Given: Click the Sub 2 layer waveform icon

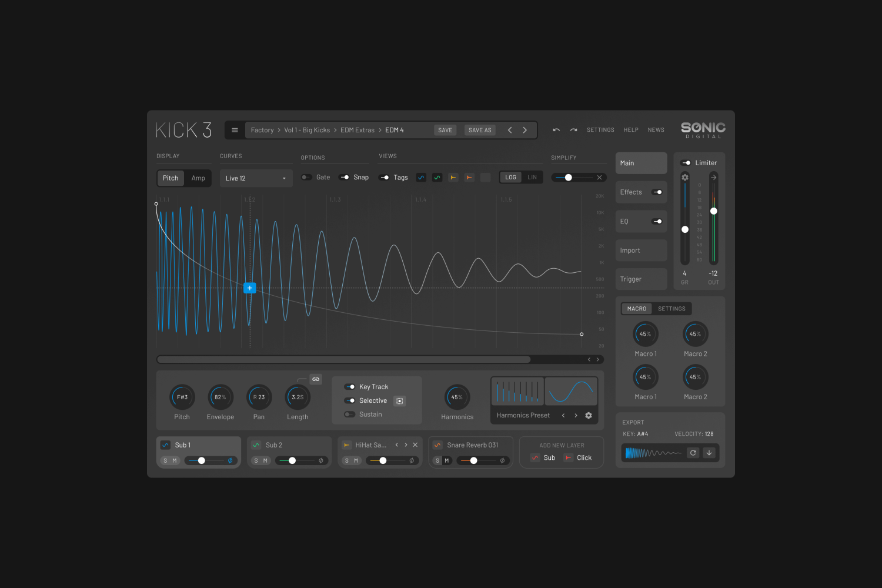Looking at the screenshot, I should click(256, 445).
